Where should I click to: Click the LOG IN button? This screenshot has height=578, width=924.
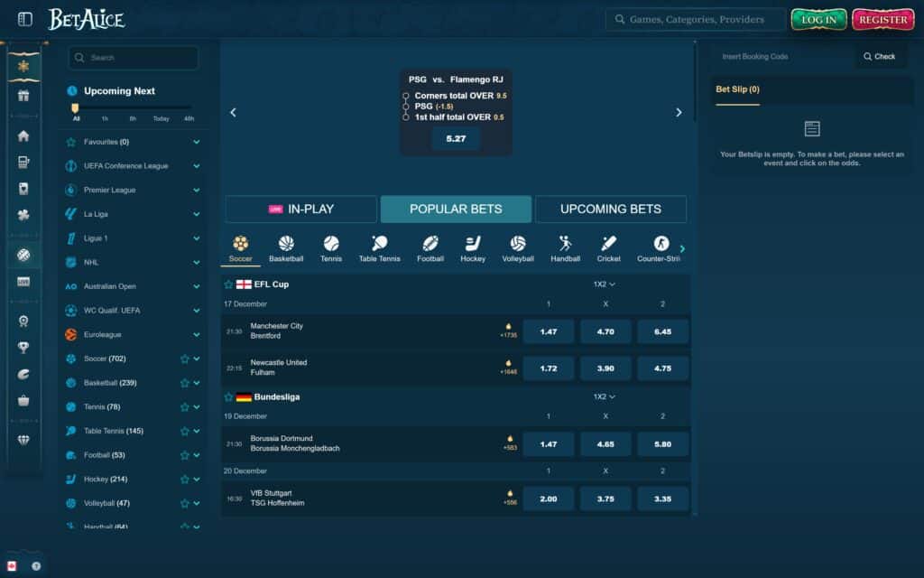click(x=818, y=18)
